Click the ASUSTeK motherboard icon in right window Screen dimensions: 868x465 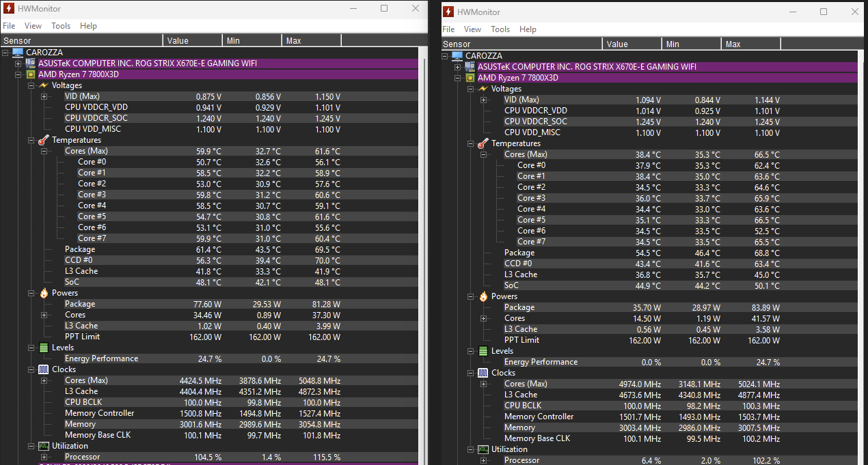pos(470,67)
